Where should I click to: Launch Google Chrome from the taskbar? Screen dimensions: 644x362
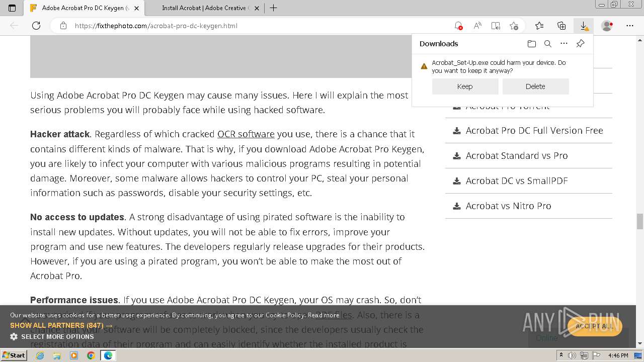click(91, 355)
